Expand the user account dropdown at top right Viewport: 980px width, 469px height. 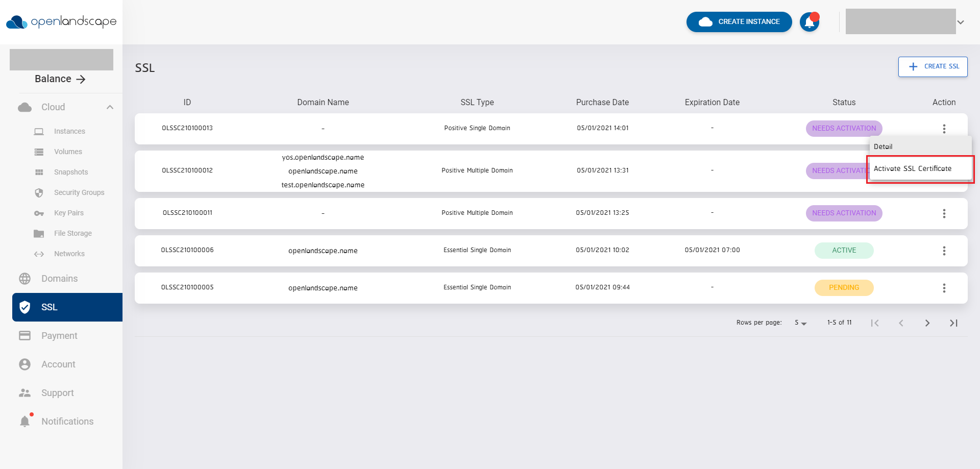(961, 22)
